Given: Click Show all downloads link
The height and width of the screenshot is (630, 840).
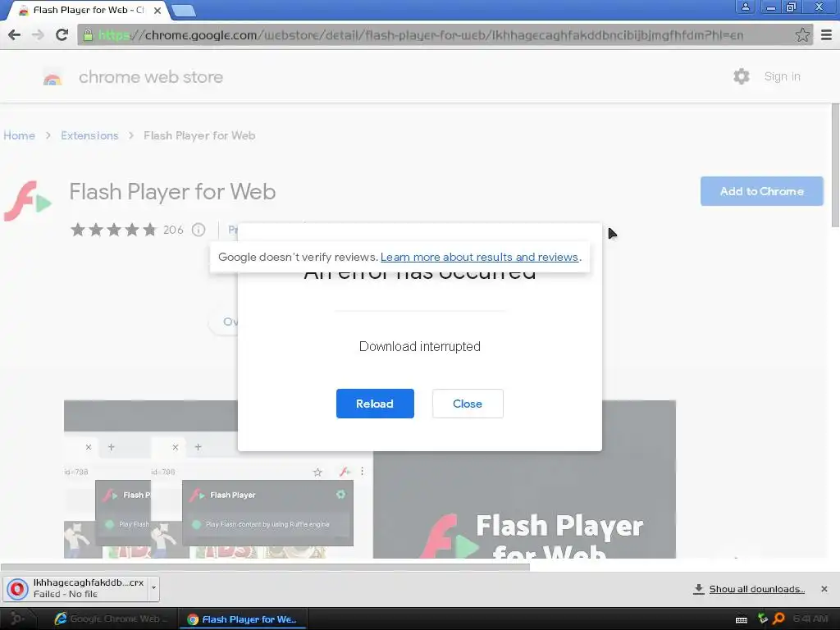Looking at the screenshot, I should point(756,589).
